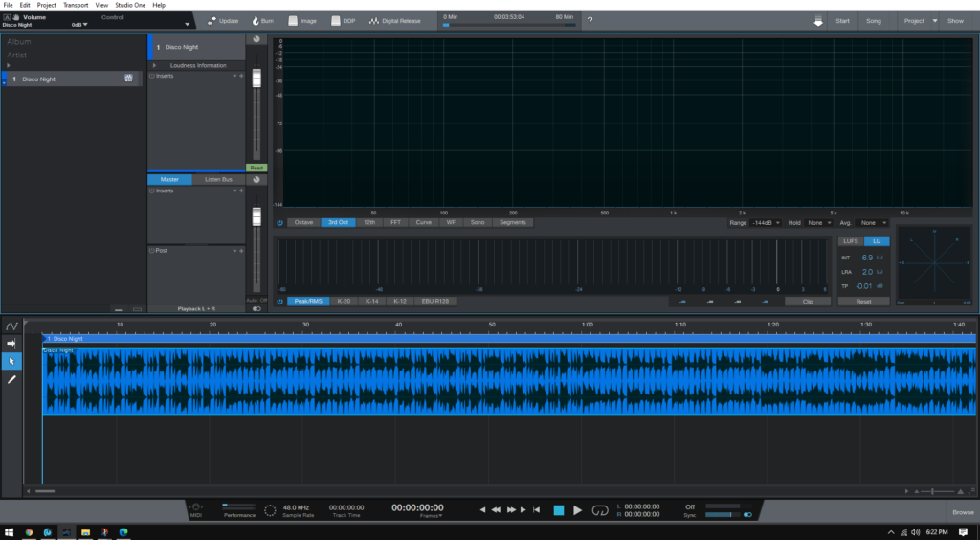Open File Explorer from taskbar
This screenshot has height=540, width=980.
pos(85,532)
